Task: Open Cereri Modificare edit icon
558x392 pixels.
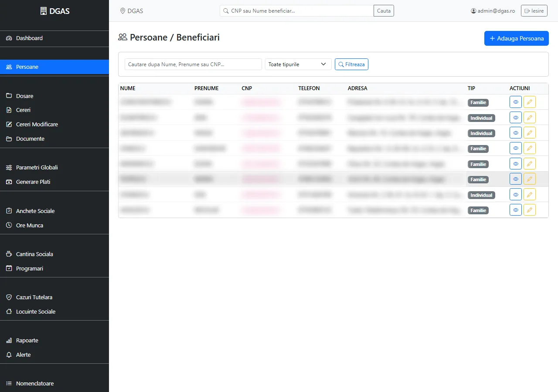Action: (x=9, y=125)
